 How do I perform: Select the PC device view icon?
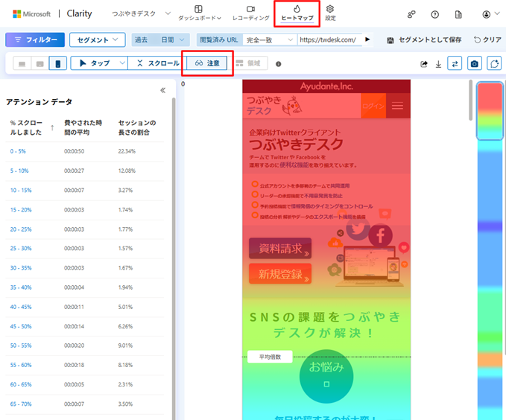[22, 63]
